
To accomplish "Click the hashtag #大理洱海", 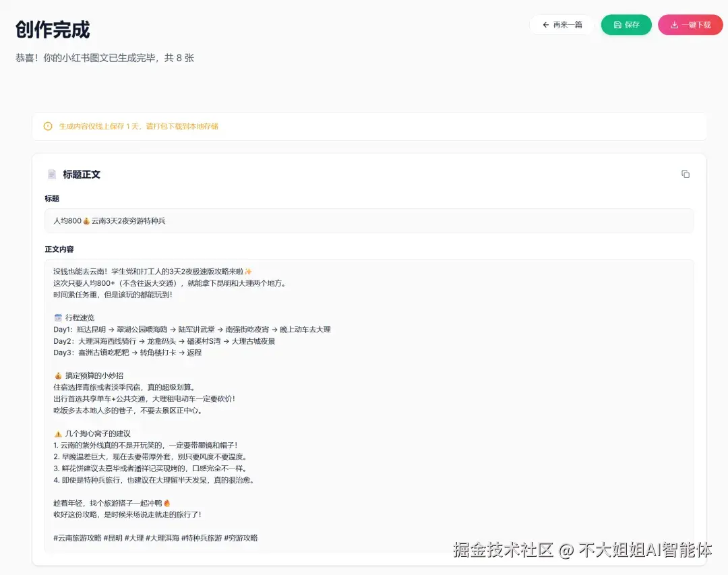I will click(161, 539).
